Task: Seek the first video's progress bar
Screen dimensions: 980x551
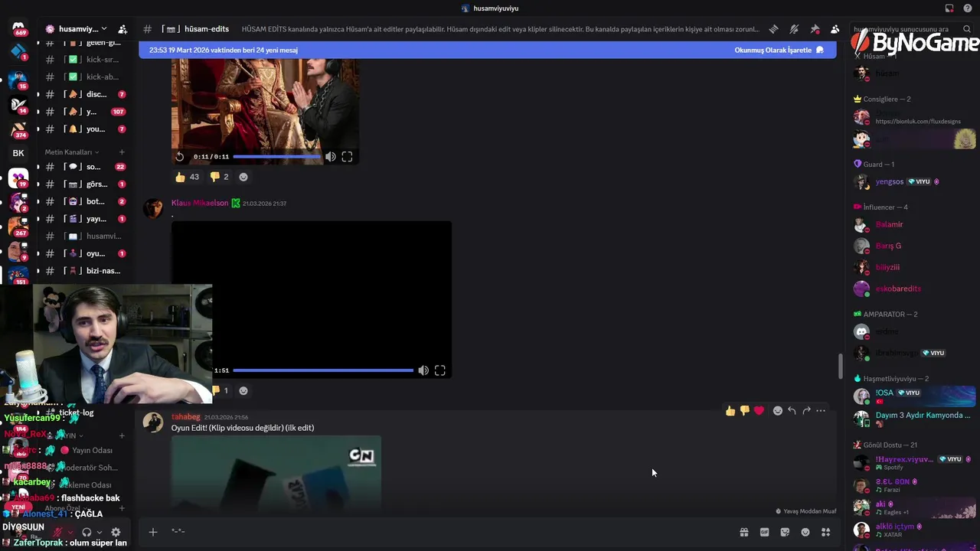Action: [276, 156]
